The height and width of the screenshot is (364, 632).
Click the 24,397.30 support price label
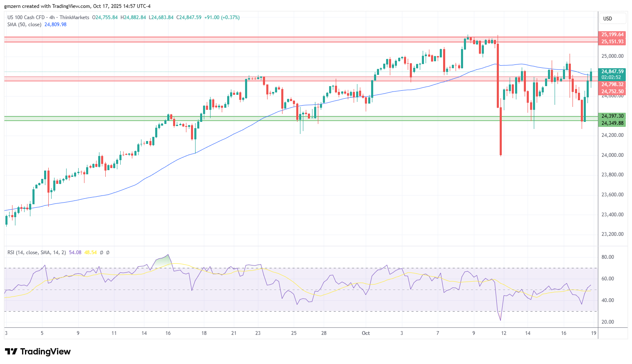click(x=612, y=116)
